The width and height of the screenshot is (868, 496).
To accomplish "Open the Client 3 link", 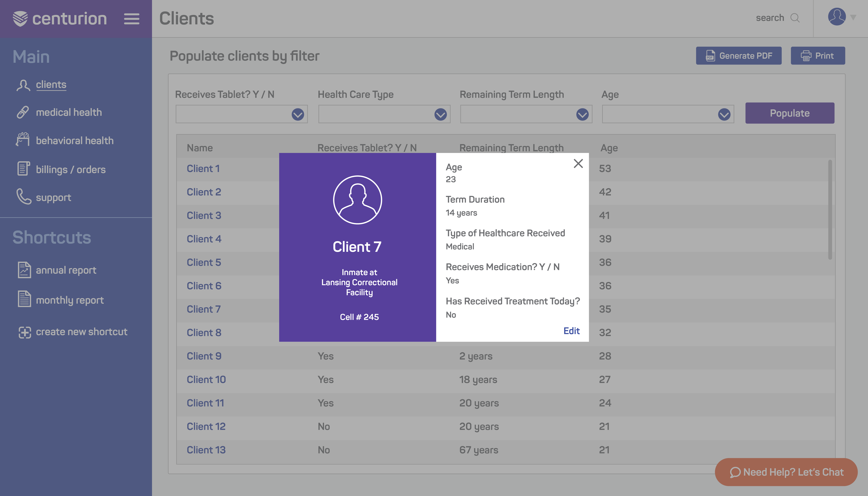I will (204, 216).
